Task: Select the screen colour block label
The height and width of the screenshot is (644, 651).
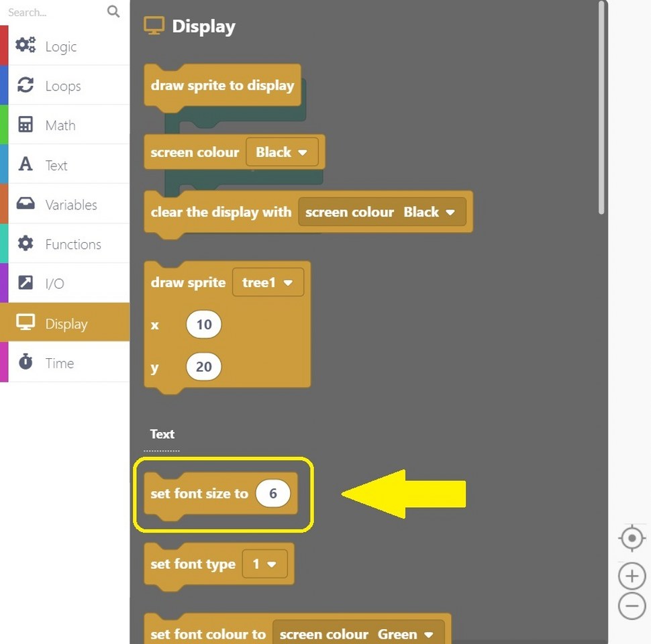Action: pos(195,152)
